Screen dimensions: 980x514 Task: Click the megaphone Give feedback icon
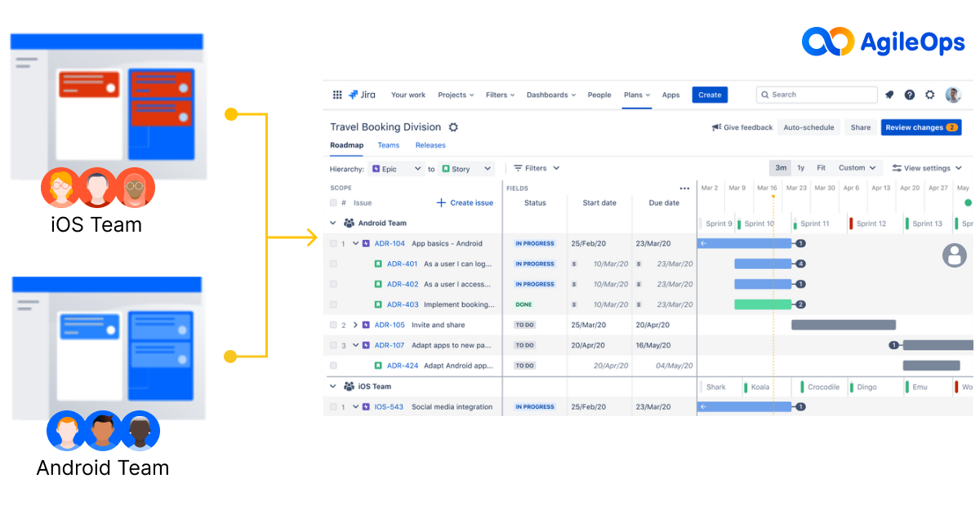[x=716, y=127]
